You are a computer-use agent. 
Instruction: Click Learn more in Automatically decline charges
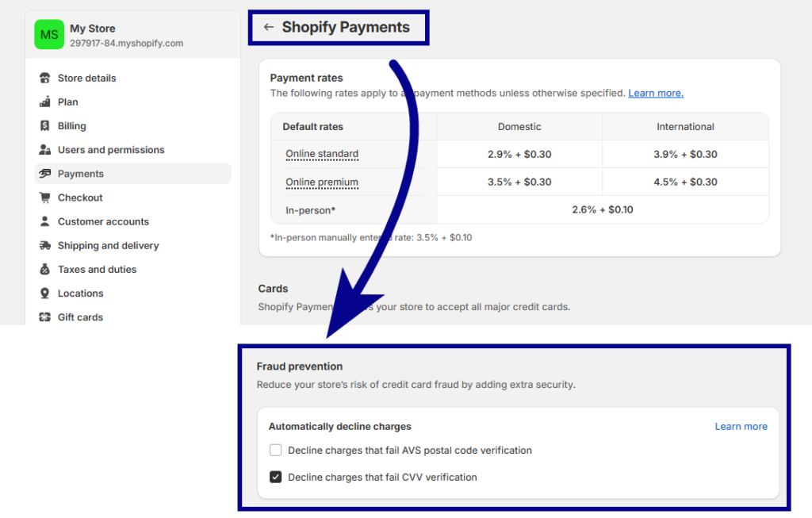[x=741, y=426]
